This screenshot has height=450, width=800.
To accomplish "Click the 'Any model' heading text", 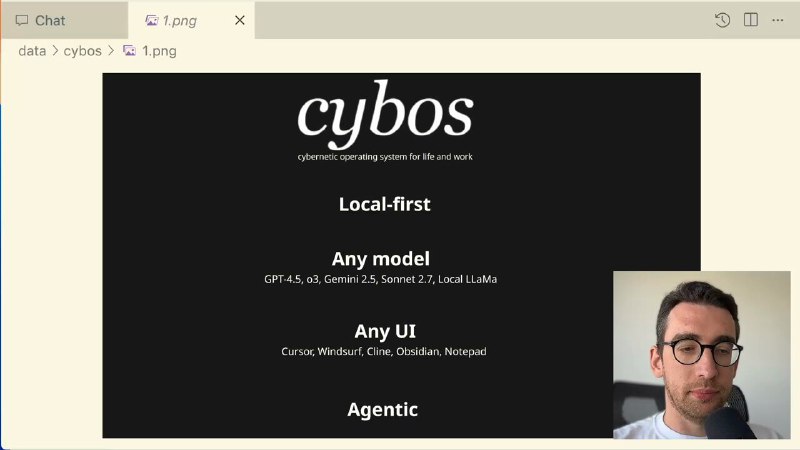I will (381, 259).
